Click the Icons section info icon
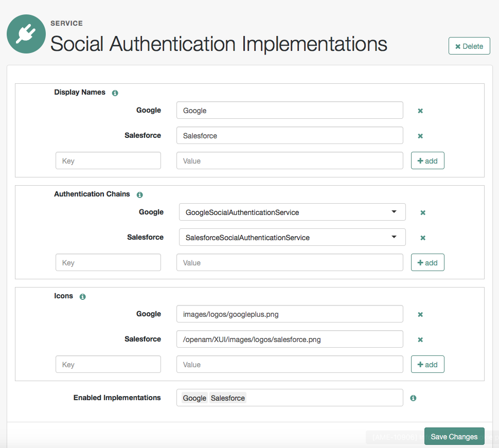The height and width of the screenshot is (448, 499). click(x=83, y=297)
